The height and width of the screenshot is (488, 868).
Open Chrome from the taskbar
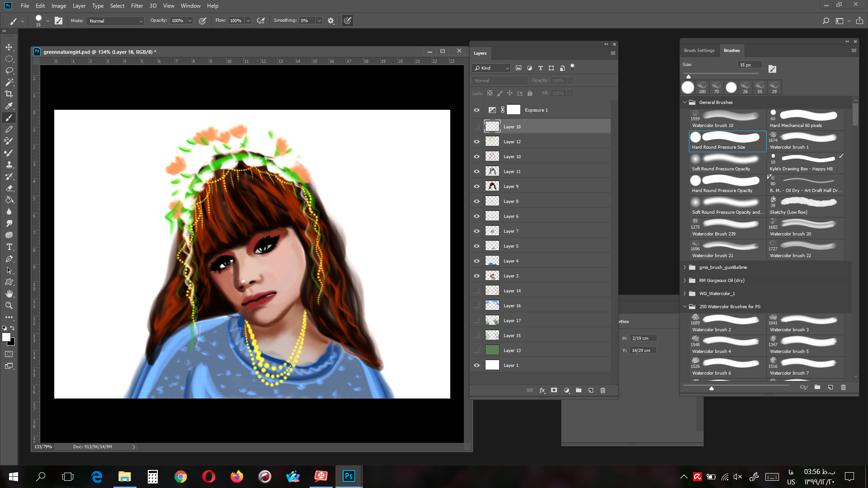point(180,477)
